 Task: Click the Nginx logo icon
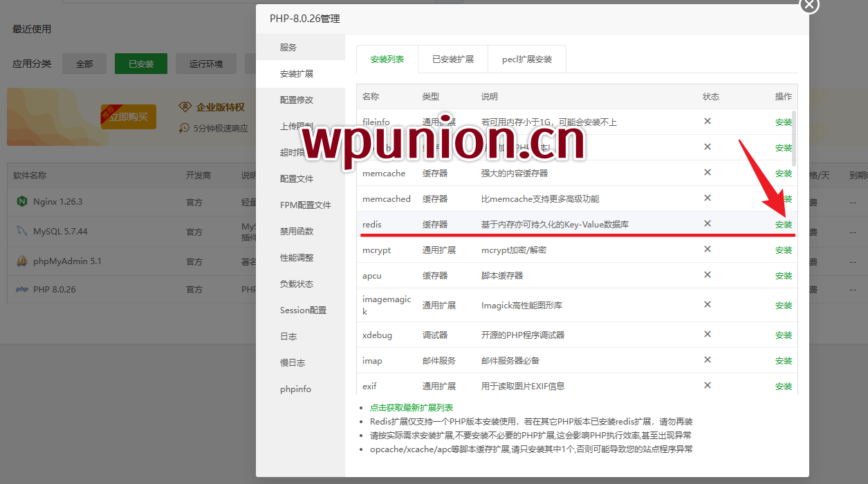[x=21, y=201]
